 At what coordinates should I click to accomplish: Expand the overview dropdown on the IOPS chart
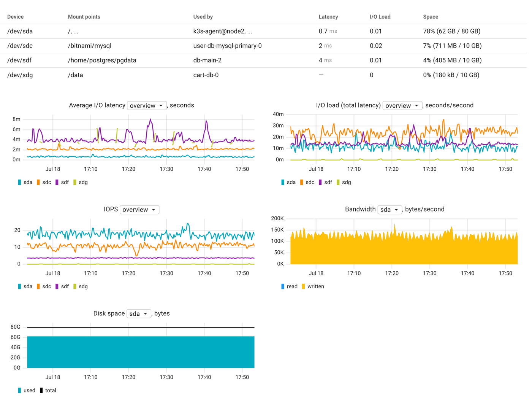[x=139, y=209]
